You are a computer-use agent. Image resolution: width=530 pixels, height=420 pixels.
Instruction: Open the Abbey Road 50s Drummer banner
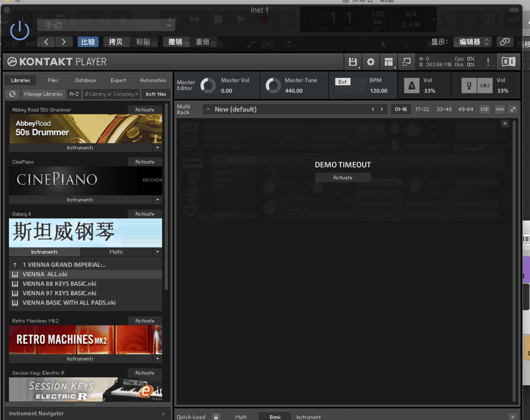85,129
